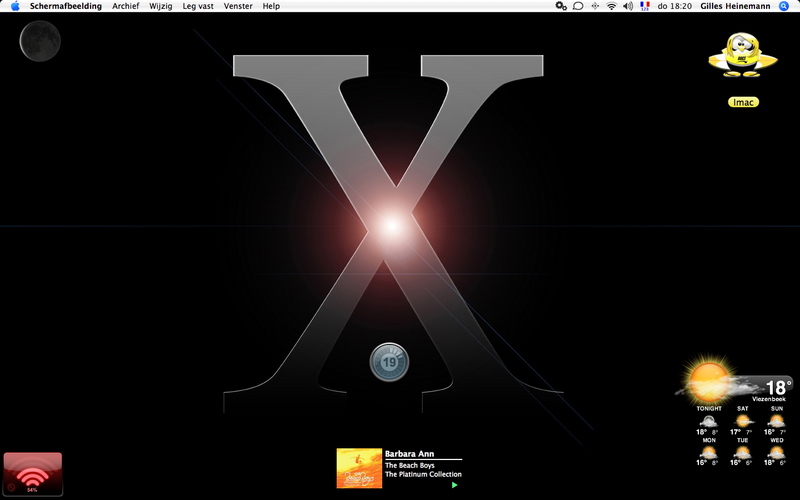Click the volume speaker icon
This screenshot has width=800, height=500.
pyautogui.click(x=628, y=6)
